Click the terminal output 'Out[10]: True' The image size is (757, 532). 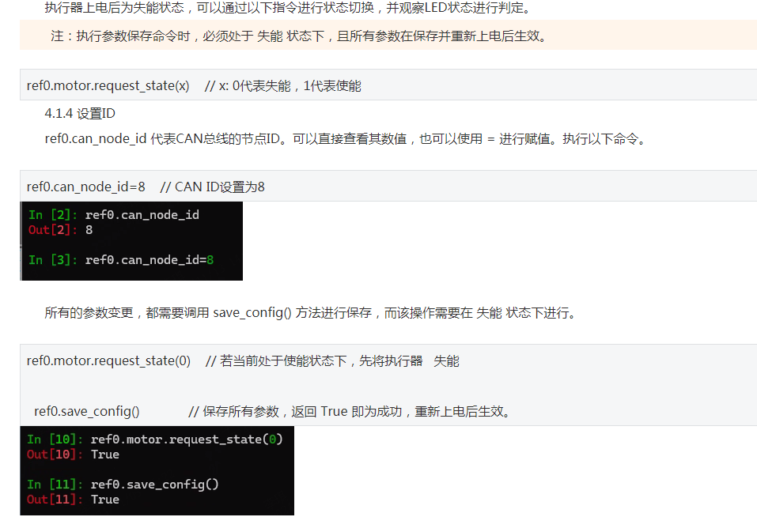73,455
